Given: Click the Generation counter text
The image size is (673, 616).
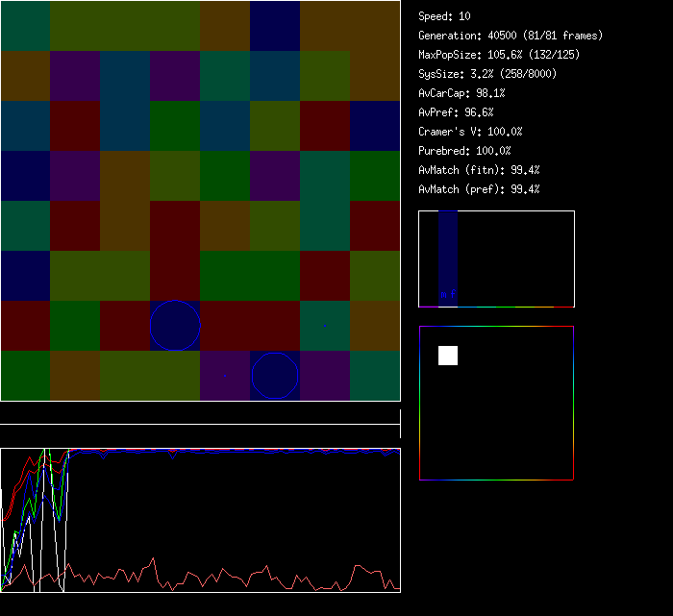Looking at the screenshot, I should [511, 36].
